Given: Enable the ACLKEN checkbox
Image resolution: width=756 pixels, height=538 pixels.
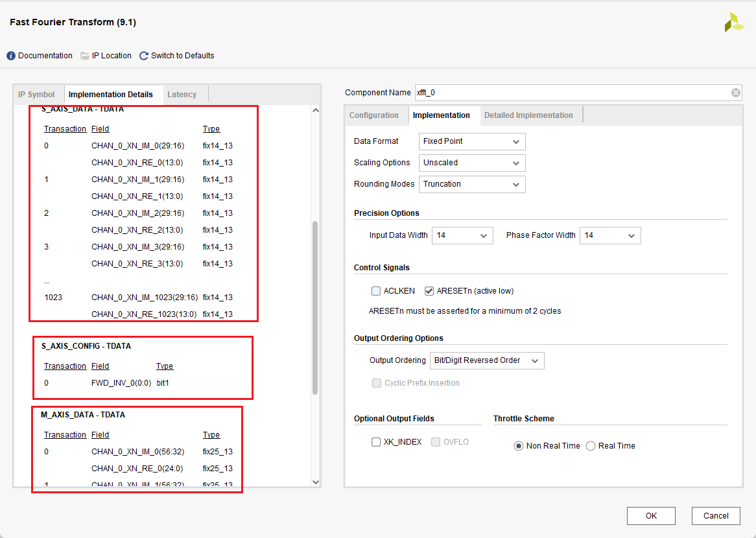Looking at the screenshot, I should pyautogui.click(x=376, y=291).
